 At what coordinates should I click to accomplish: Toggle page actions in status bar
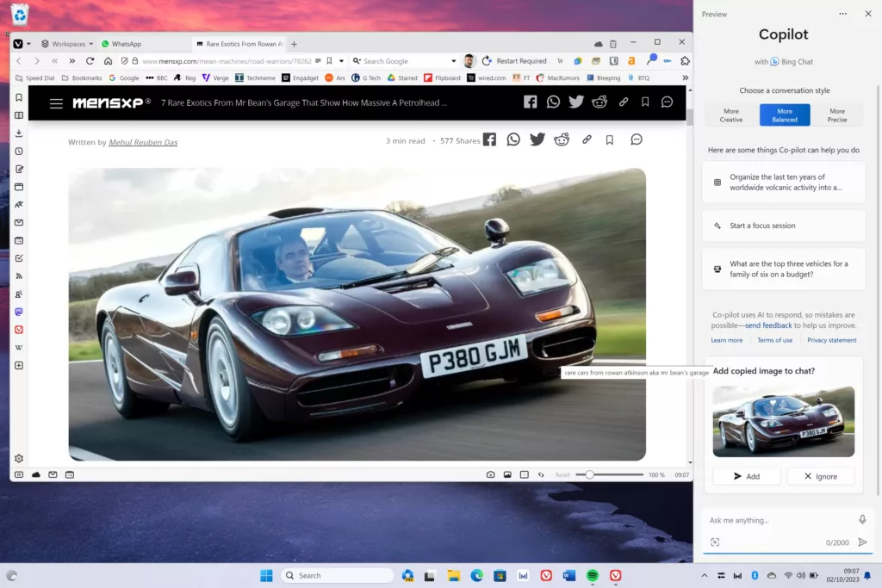click(x=541, y=474)
